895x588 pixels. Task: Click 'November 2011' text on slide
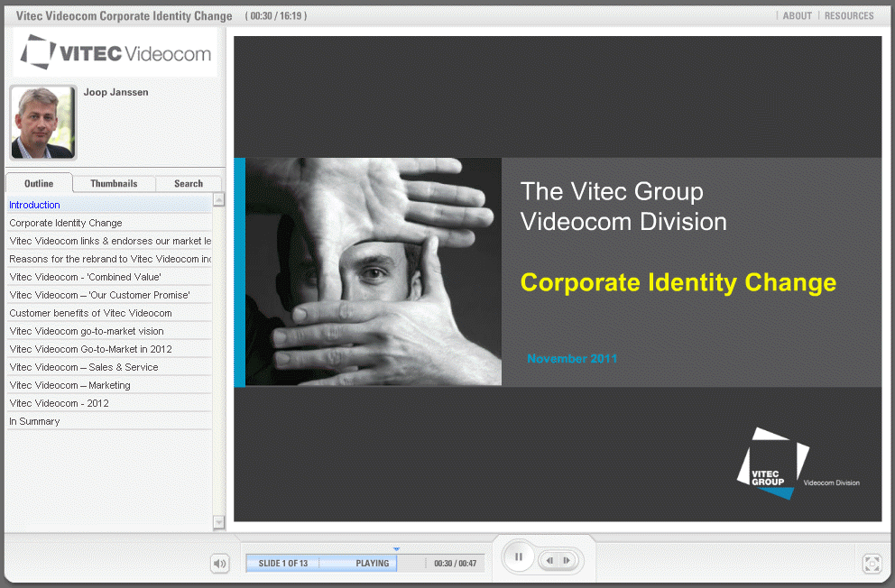572,359
